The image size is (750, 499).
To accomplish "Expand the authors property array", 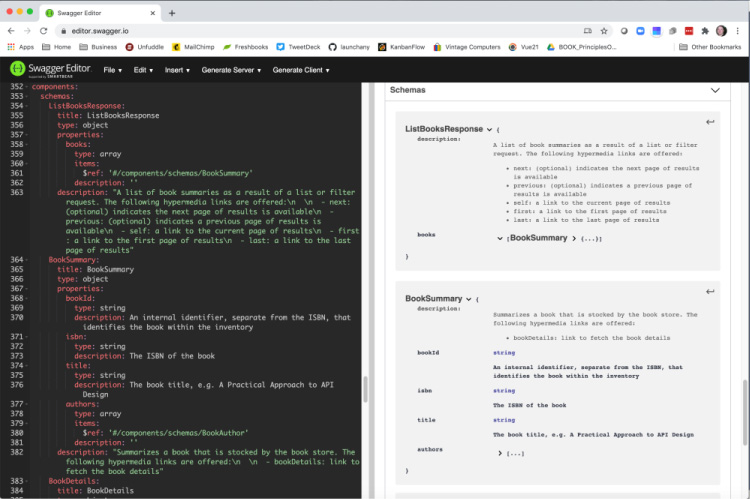I will 499,453.
